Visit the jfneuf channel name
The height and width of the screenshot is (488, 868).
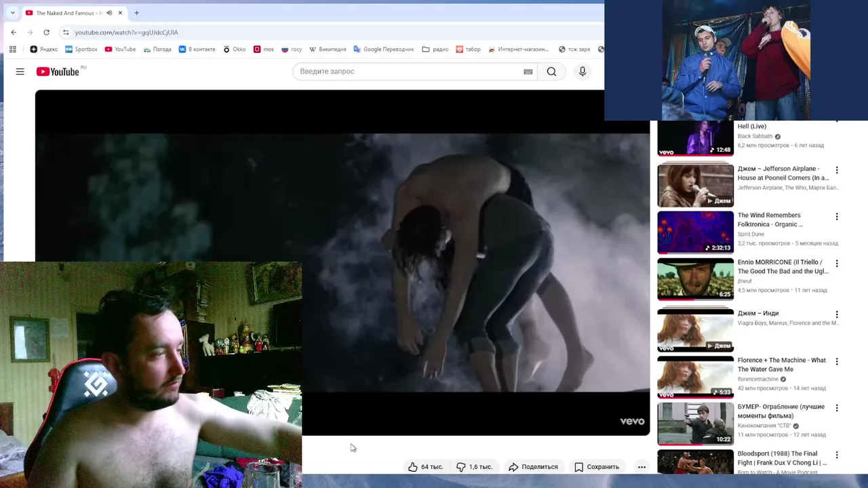745,281
